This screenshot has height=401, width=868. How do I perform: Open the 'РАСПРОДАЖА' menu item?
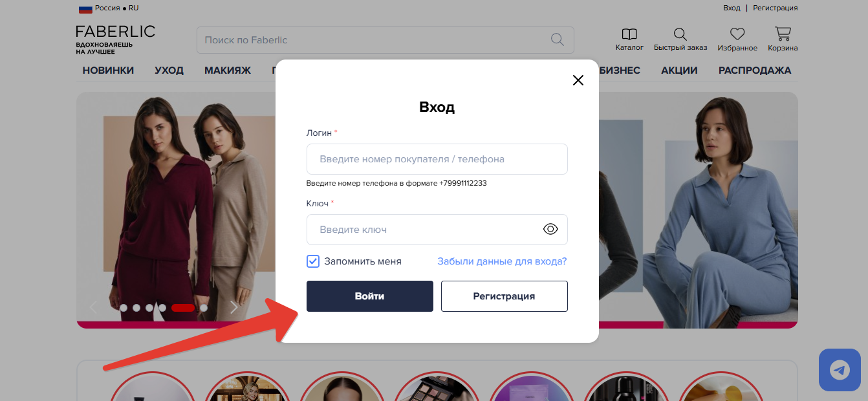pyautogui.click(x=754, y=70)
